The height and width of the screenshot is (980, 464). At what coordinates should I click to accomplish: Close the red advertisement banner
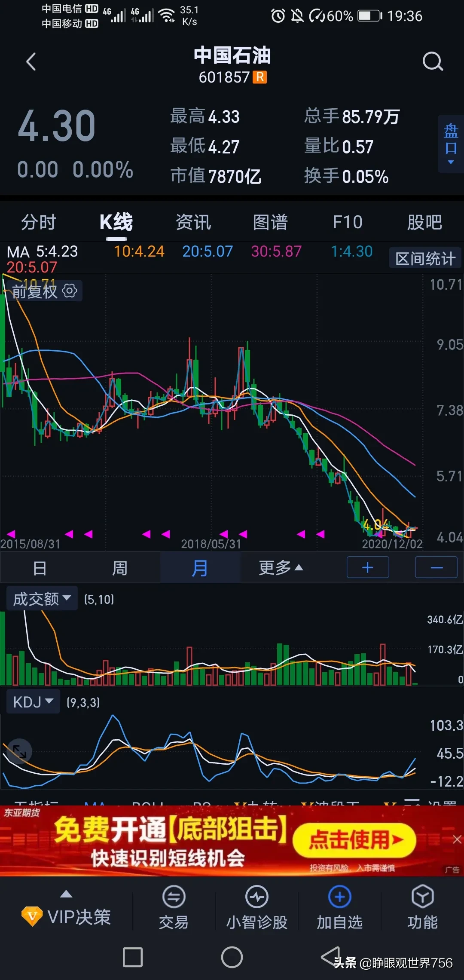tap(457, 839)
